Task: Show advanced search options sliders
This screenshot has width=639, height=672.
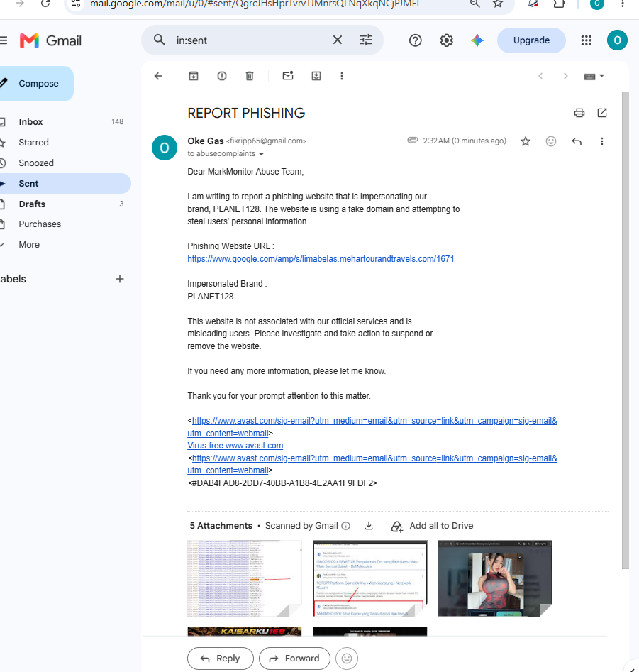Action: coord(366,40)
